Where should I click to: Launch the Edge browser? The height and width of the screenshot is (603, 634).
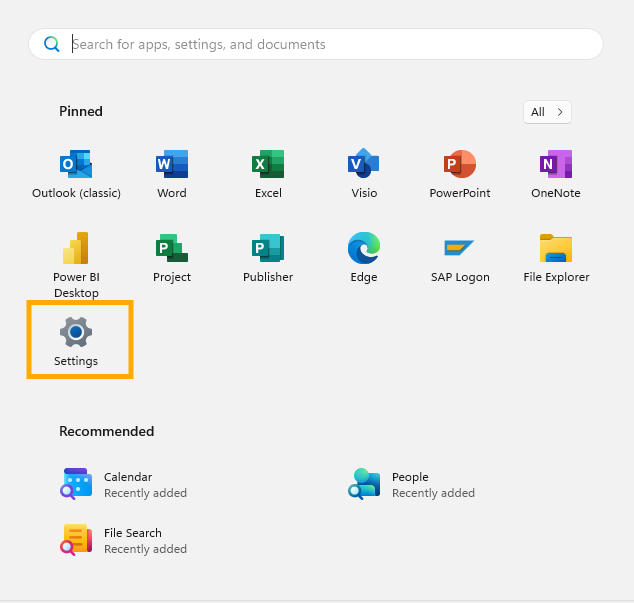(364, 258)
